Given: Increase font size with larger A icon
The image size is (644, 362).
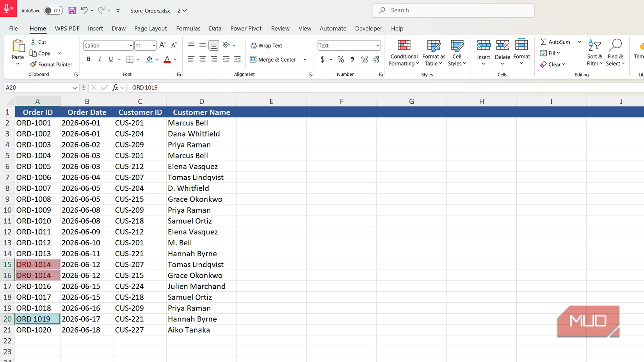Looking at the screenshot, I should [x=163, y=45].
